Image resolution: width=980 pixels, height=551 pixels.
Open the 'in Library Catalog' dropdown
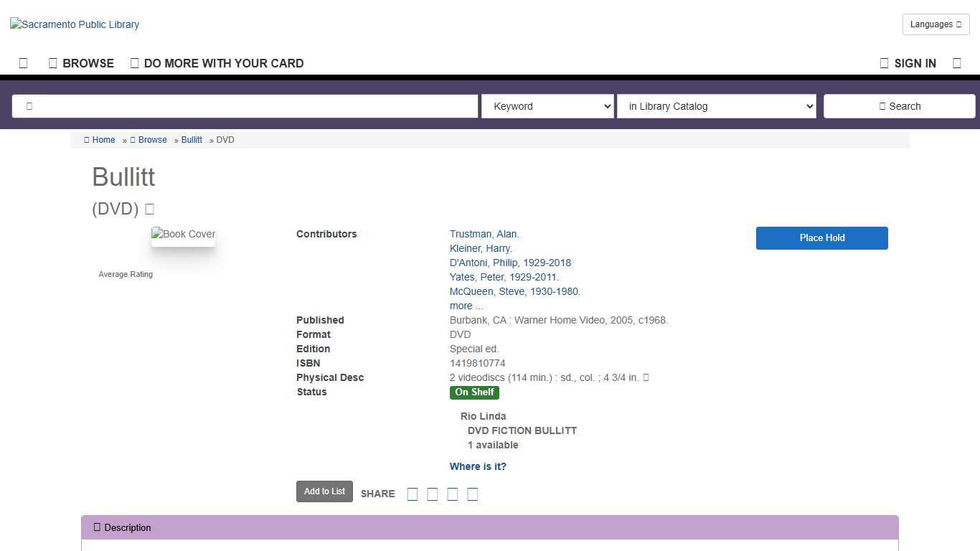tap(716, 106)
